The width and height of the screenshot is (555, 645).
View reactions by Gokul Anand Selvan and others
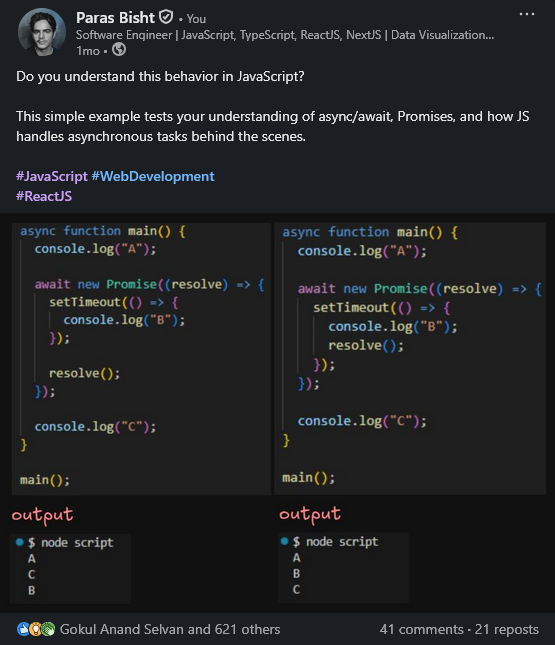(x=170, y=629)
